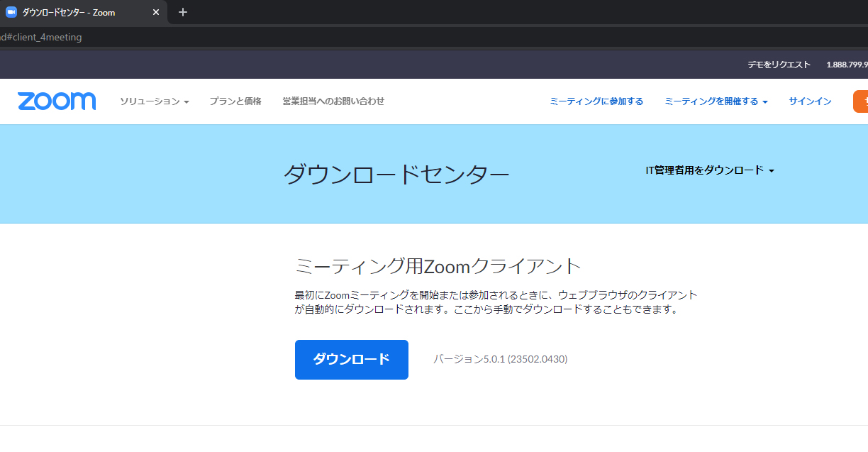Select プランと価格 in the navigation menu
The width and height of the screenshot is (868, 452).
pyautogui.click(x=235, y=101)
